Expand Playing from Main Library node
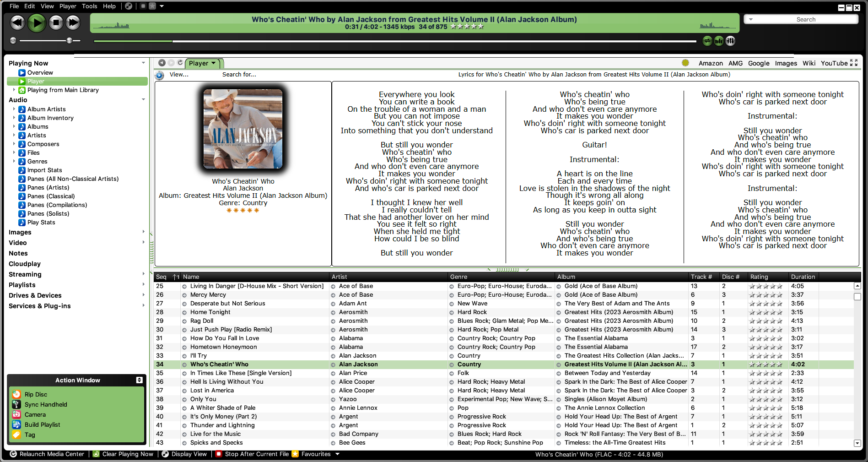The image size is (868, 462). (x=14, y=90)
